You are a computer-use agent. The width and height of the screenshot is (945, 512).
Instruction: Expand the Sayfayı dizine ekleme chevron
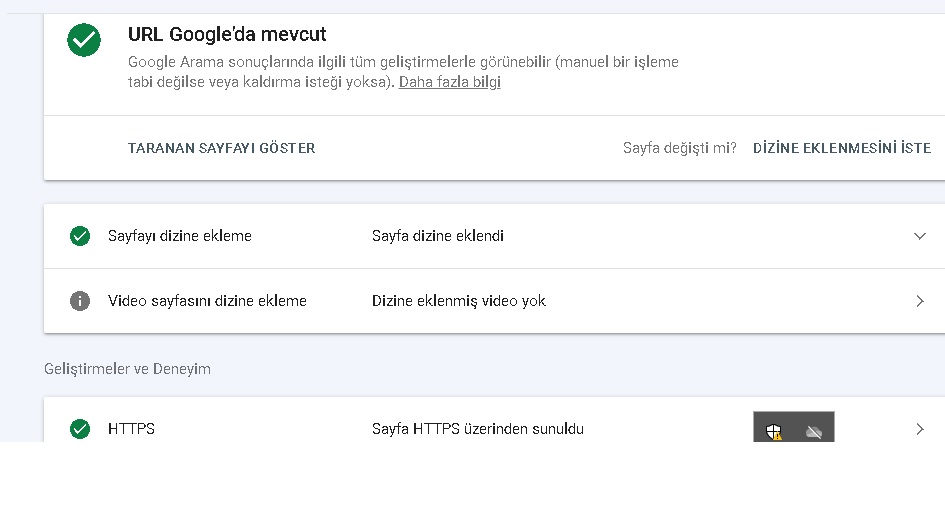[x=920, y=236]
